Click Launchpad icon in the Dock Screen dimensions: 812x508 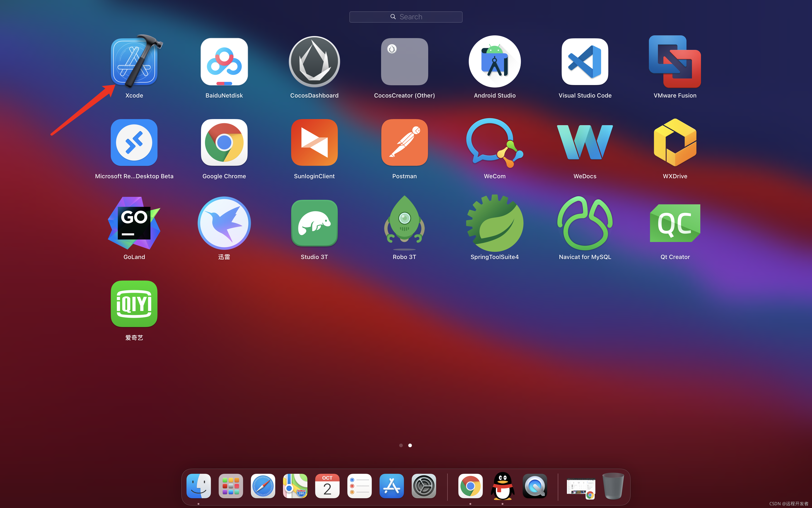[231, 486]
